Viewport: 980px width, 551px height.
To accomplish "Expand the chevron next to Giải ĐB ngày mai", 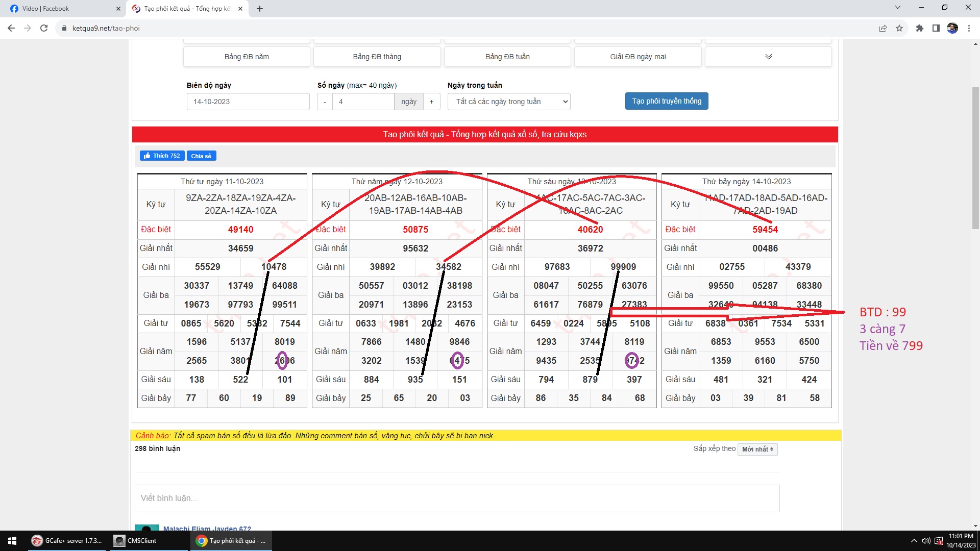I will pyautogui.click(x=768, y=57).
